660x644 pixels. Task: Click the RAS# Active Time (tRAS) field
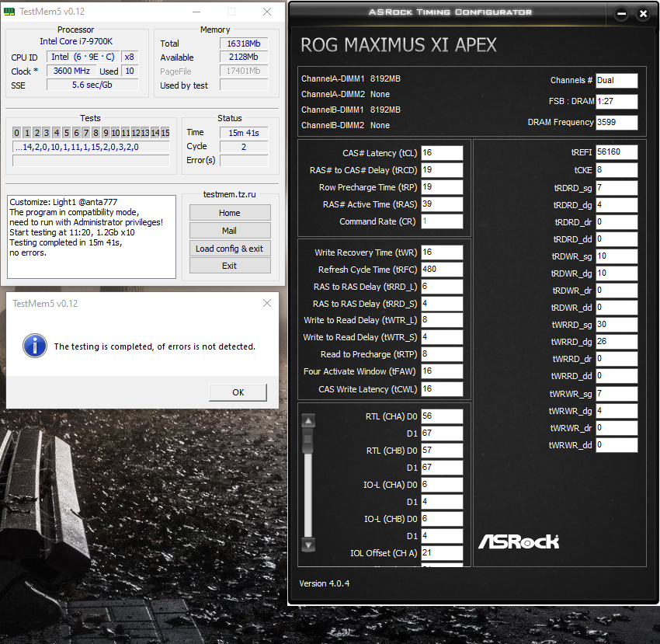pyautogui.click(x=442, y=204)
